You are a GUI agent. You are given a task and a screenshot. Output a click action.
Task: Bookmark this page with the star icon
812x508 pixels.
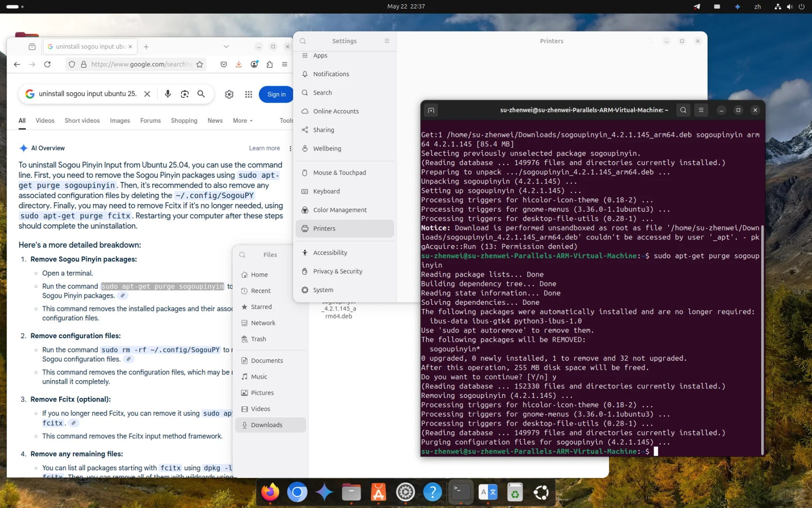[x=199, y=64]
